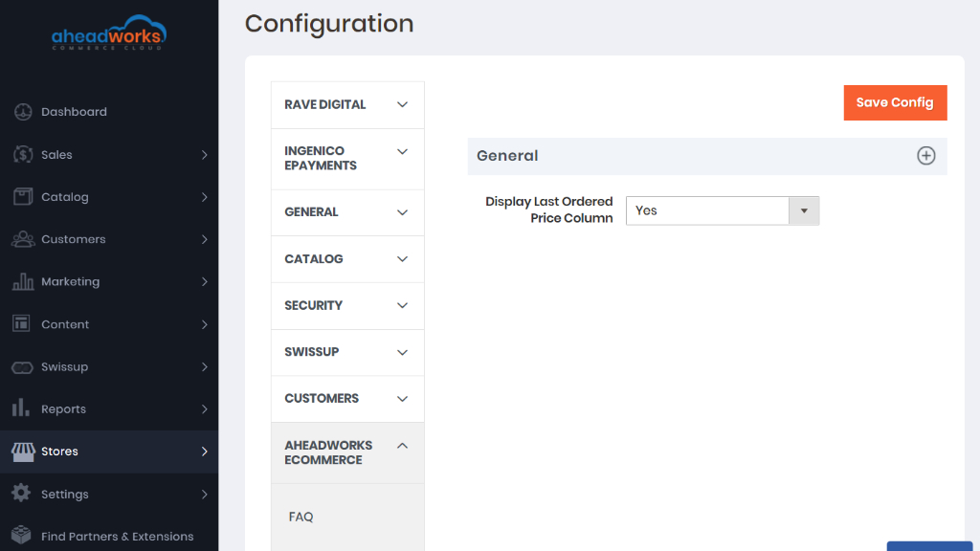
Task: Open the Content menu
Action: pos(109,324)
